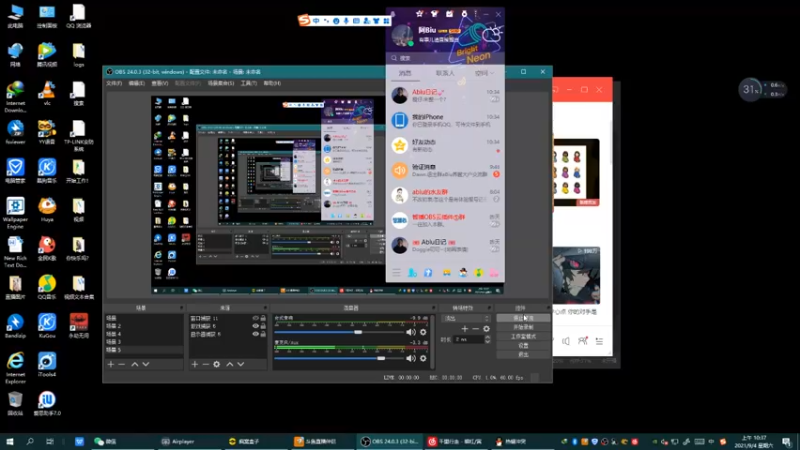Toggle visibility of second source eye icon
The height and width of the screenshot is (450, 800).
click(x=256, y=326)
